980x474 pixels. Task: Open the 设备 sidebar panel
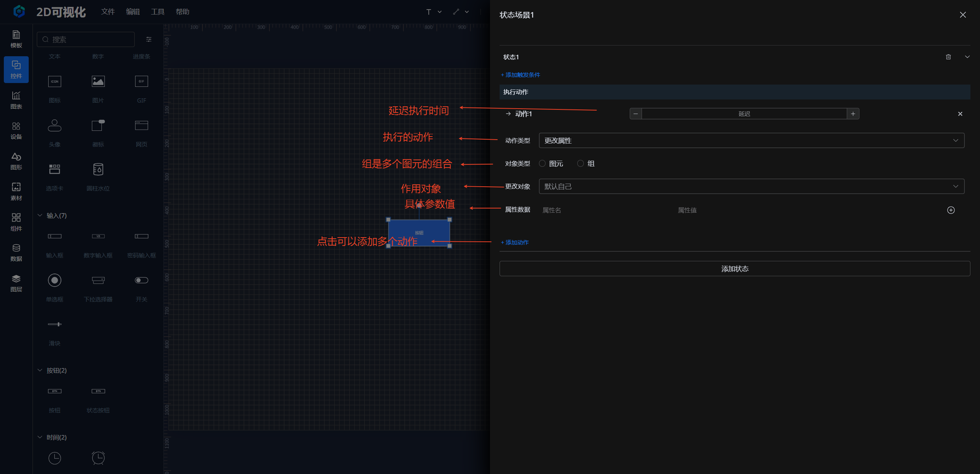point(16,130)
